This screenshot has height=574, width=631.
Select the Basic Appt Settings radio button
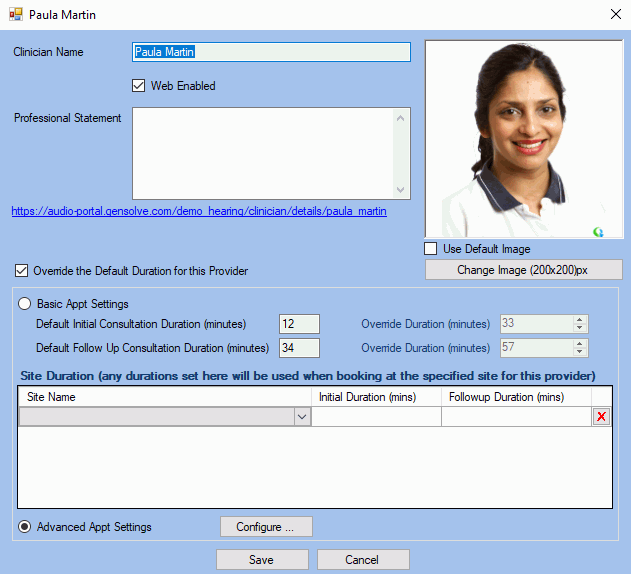26,304
